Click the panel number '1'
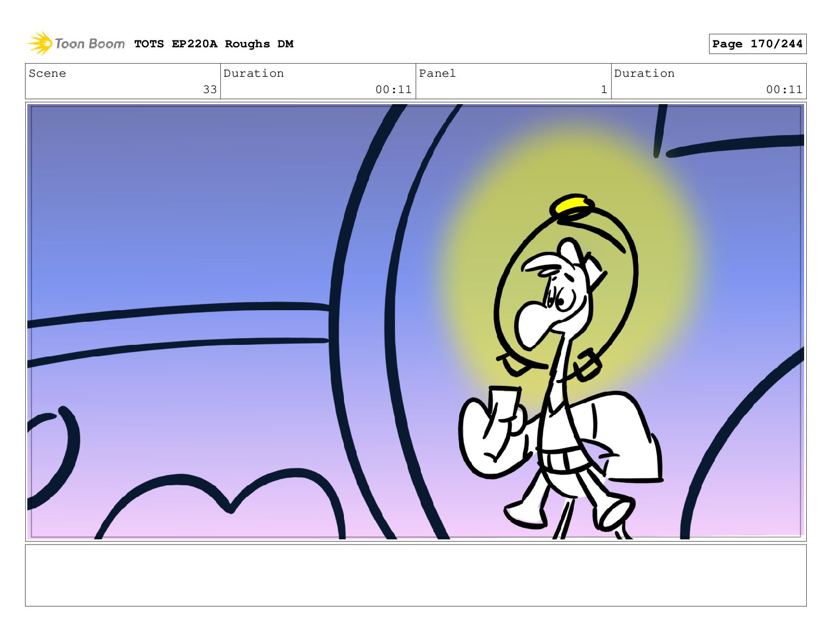 (x=604, y=89)
